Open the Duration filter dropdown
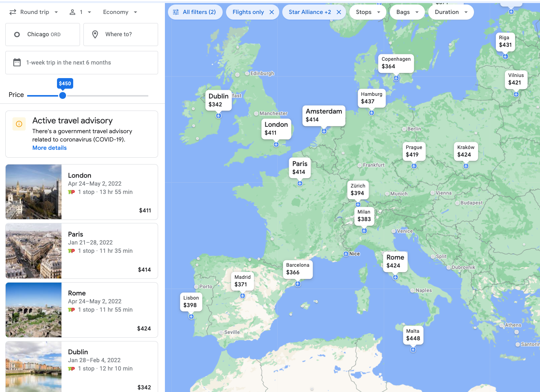 point(451,12)
